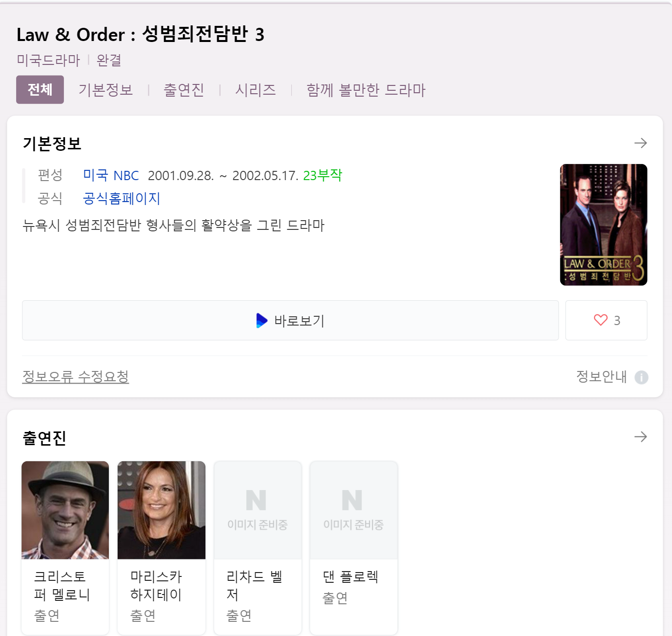Screen dimensions: 672x636
Task: Select the 전체 tab
Action: coord(40,90)
